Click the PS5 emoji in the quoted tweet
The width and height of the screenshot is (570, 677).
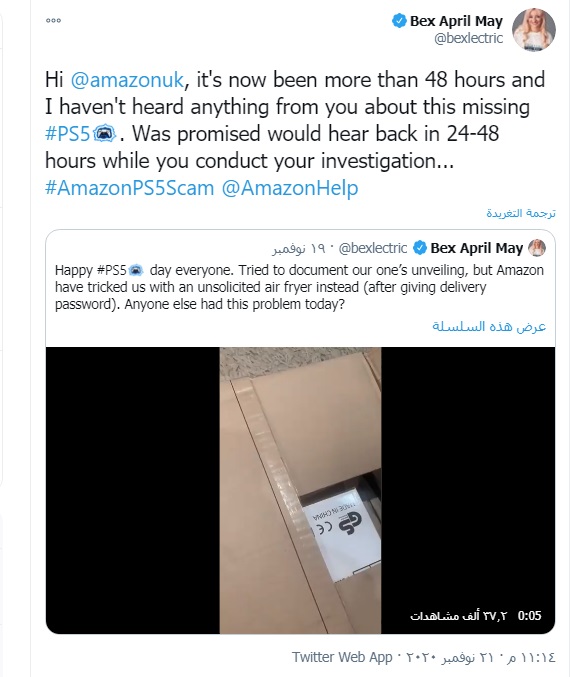(x=136, y=270)
